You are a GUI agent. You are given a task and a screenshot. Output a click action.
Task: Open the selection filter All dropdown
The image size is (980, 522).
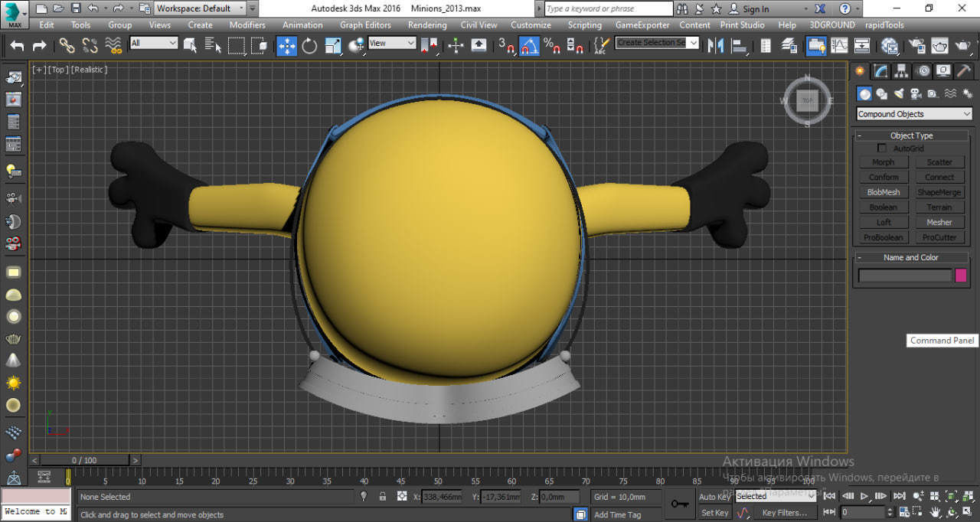point(154,43)
